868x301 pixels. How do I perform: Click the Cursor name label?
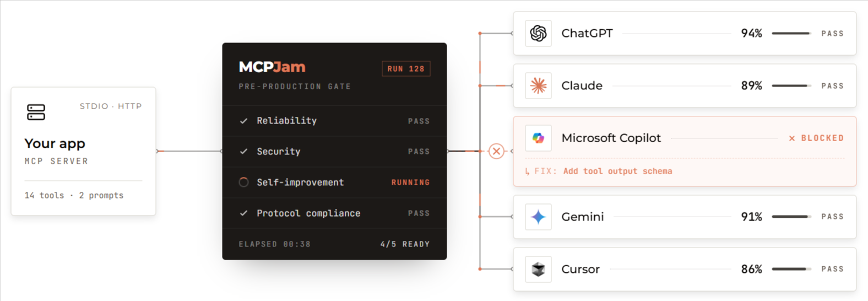581,270
